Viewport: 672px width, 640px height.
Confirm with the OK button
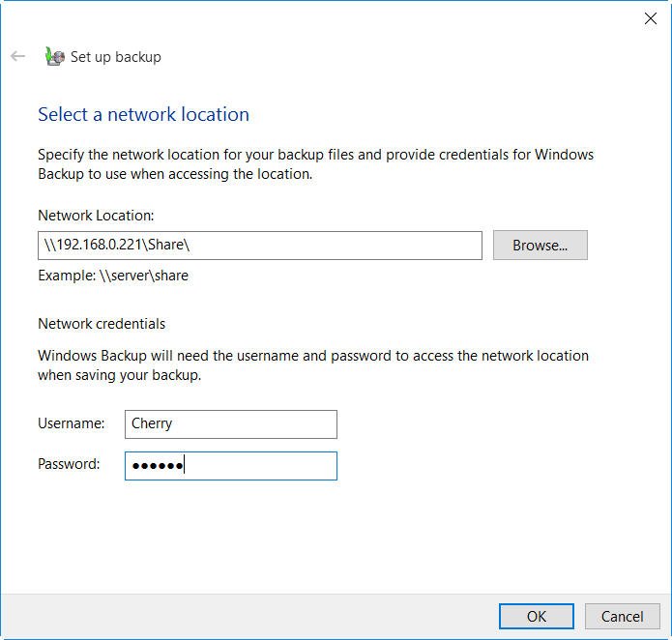point(536,616)
